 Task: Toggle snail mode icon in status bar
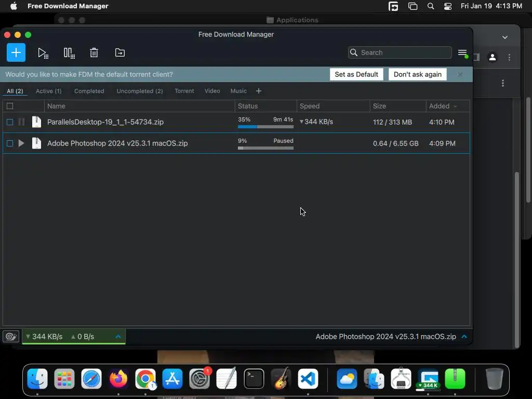11,337
